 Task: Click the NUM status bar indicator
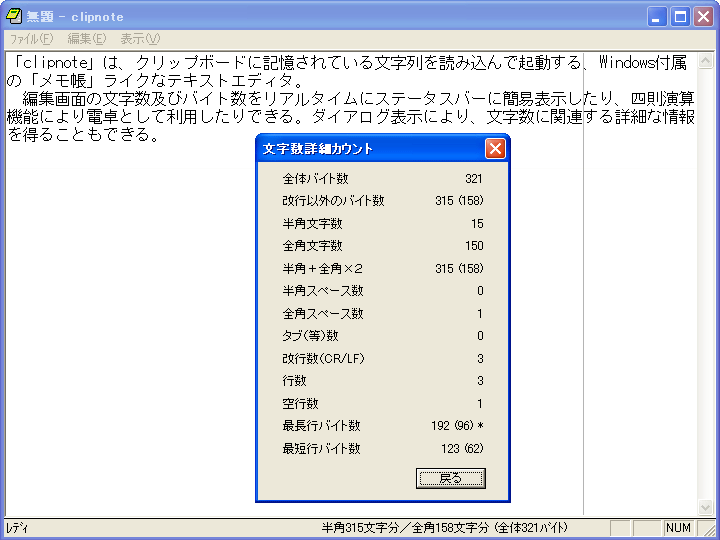[x=678, y=528]
